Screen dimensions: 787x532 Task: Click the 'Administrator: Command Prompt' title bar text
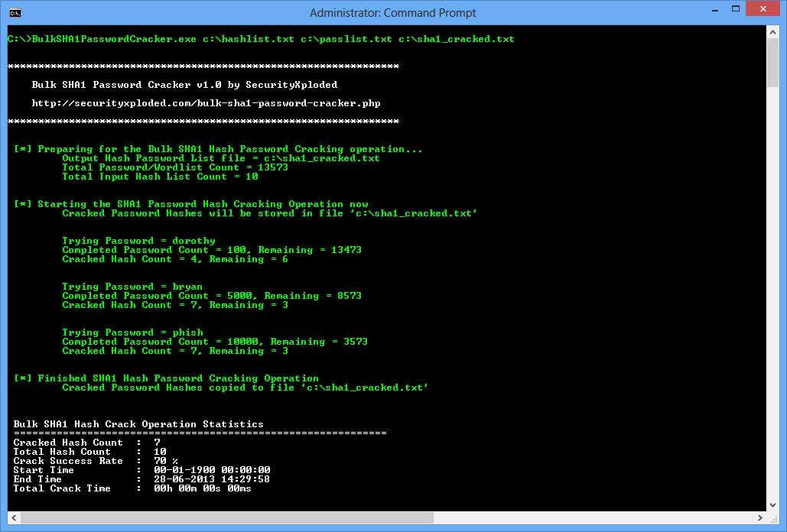pos(393,13)
